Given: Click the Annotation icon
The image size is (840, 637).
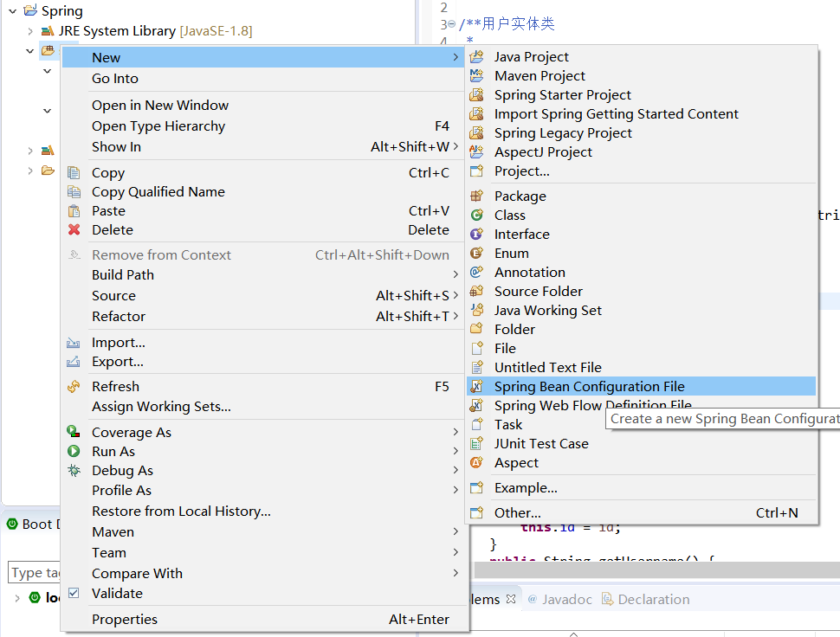Looking at the screenshot, I should (476, 272).
